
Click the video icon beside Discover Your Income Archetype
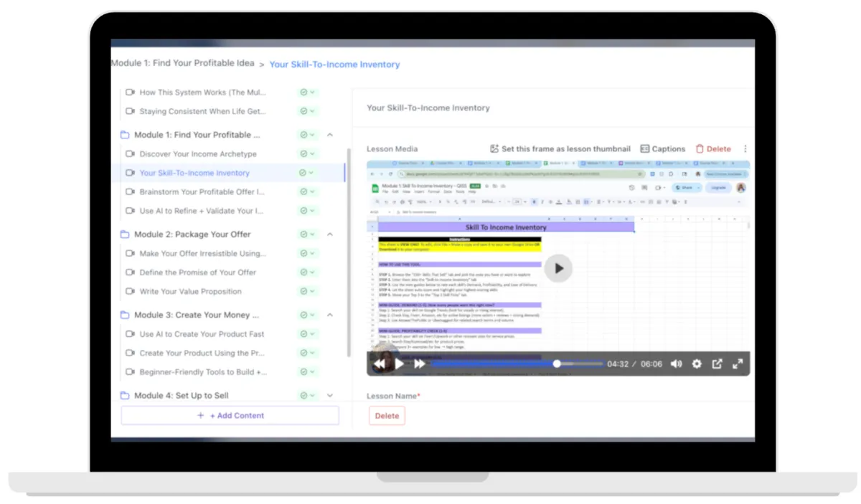click(130, 154)
